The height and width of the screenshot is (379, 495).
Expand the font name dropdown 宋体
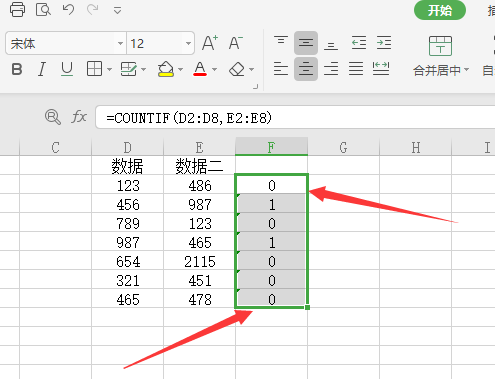click(120, 43)
